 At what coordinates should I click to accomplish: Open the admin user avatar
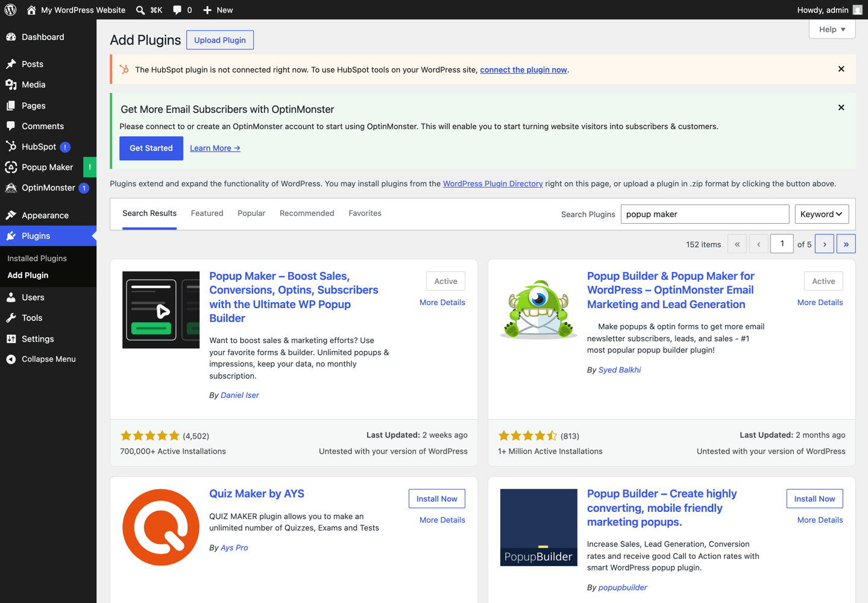857,10
